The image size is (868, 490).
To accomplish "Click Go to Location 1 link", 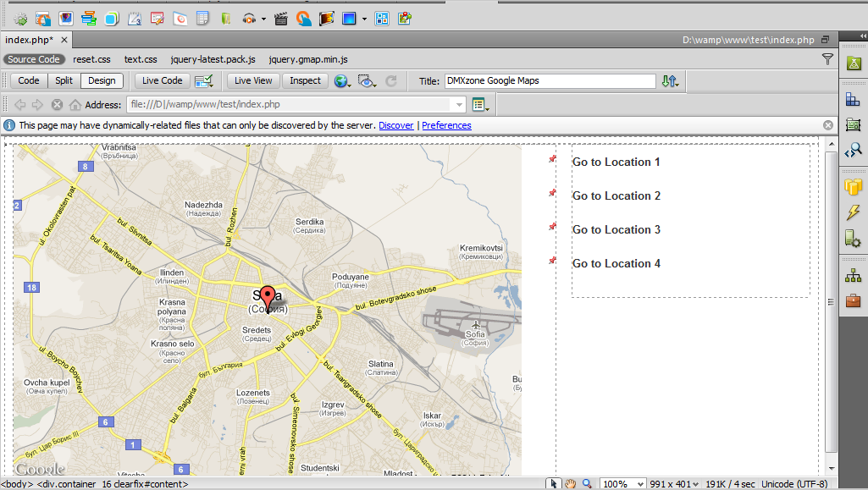I will 616,162.
